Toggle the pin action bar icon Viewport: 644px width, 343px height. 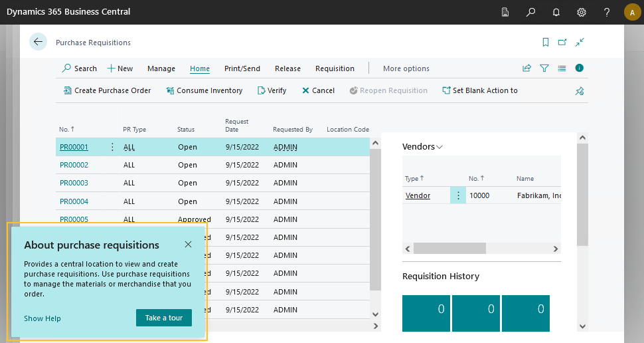(x=580, y=91)
